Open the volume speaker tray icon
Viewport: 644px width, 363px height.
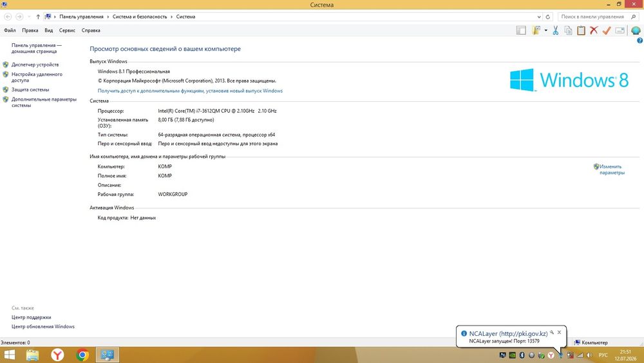click(x=589, y=355)
